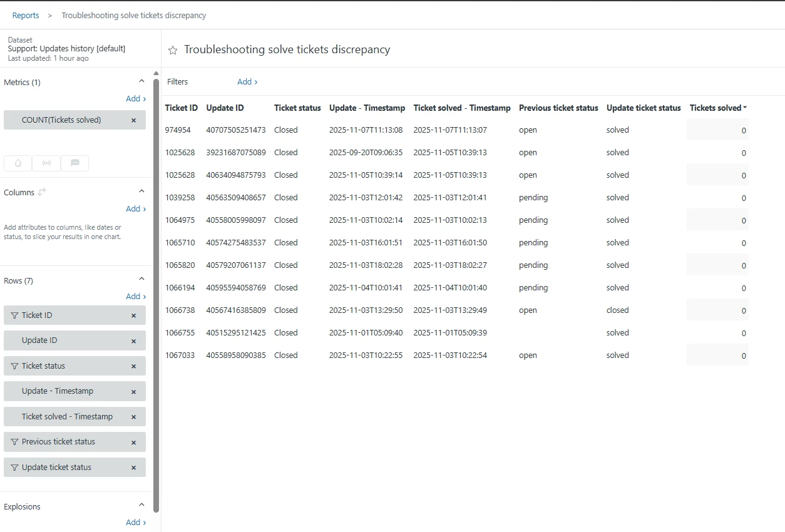Remove the Update ticket status row attribute
The height and width of the screenshot is (532, 785).
point(133,468)
